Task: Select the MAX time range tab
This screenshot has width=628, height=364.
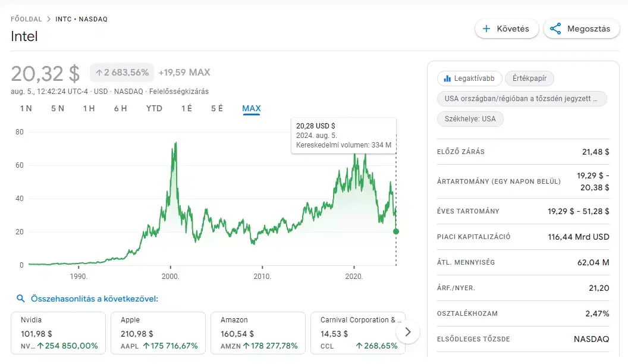Action: coord(252,108)
